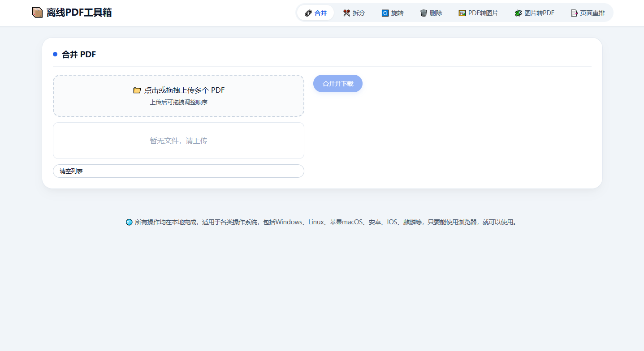This screenshot has height=351, width=644.
Task: Click the rotate icon on the 旋转 tab
Action: point(385,13)
